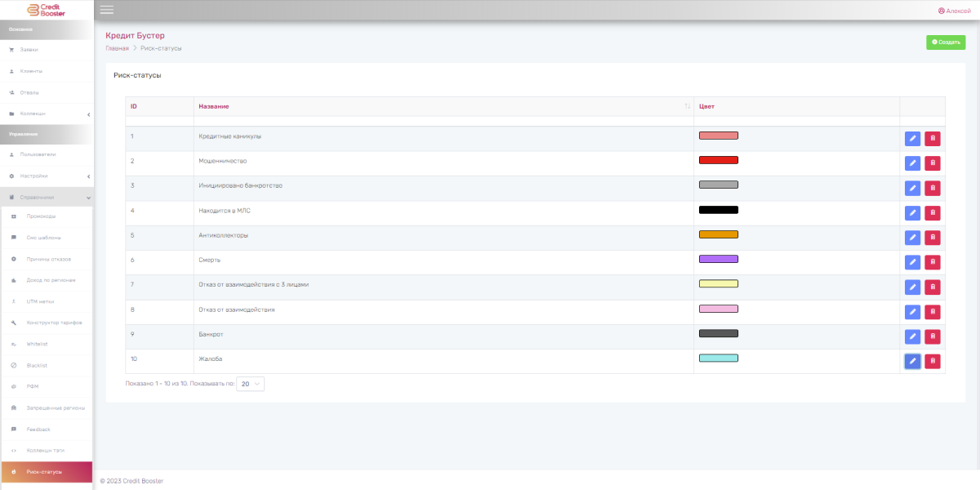
Task: Delete the Мошенничество risk status
Action: coord(932,163)
